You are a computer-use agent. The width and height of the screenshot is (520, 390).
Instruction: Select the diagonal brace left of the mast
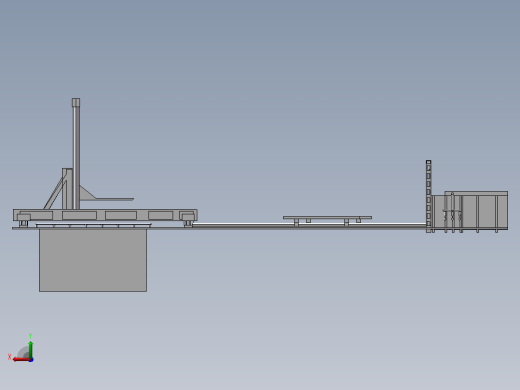tap(54, 193)
